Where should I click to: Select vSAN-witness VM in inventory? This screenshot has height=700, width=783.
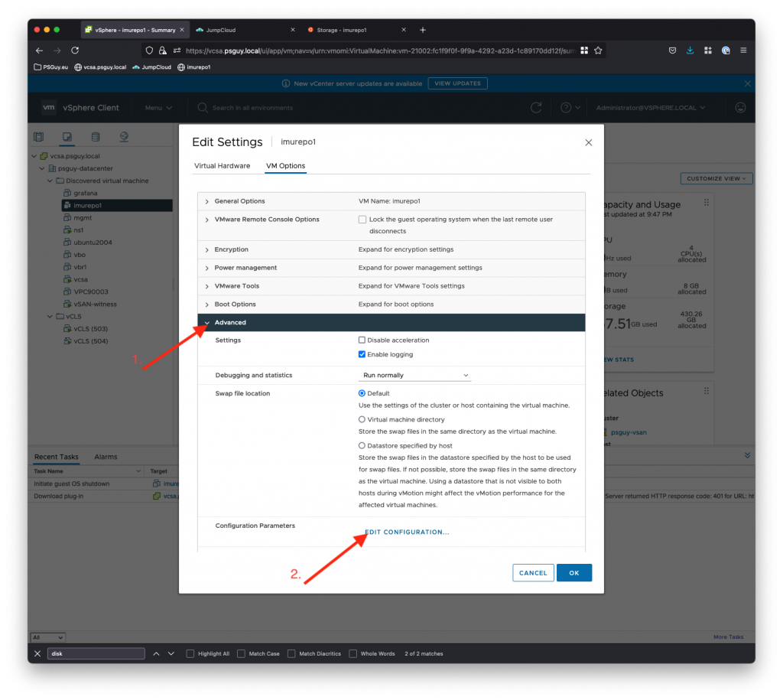tap(95, 304)
